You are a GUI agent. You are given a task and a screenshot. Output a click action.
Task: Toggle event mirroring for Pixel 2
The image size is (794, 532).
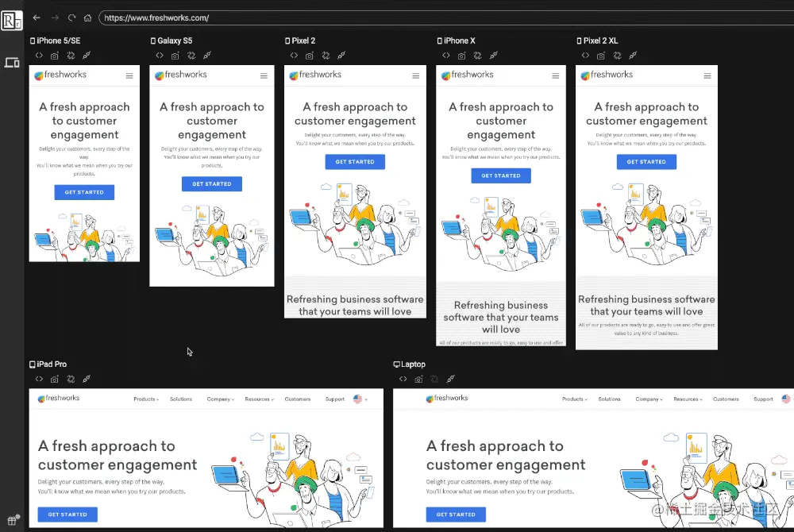(x=341, y=55)
